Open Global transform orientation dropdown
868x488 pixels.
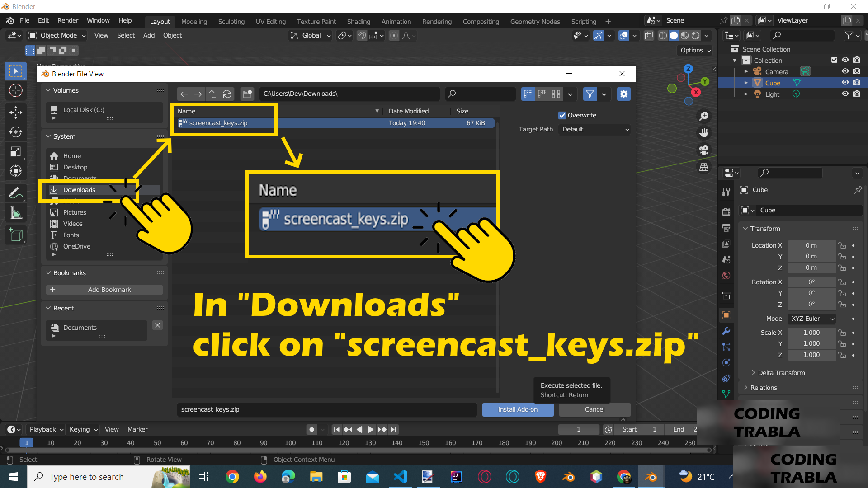coord(311,35)
